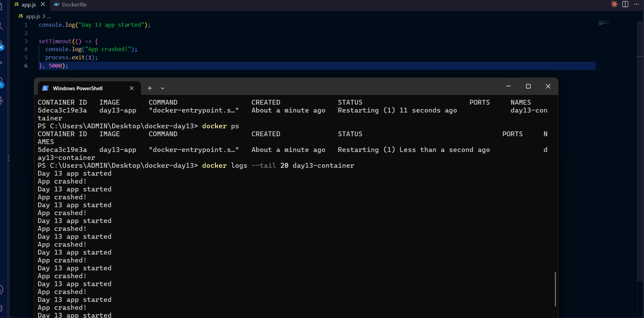Switch to the app.js editor tab
The image size is (644, 318).
28,4
